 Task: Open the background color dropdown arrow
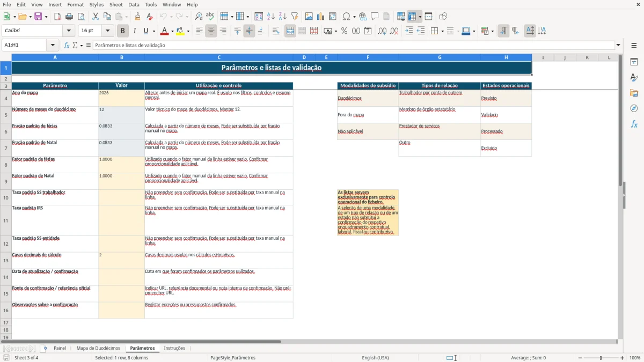pos(188,31)
